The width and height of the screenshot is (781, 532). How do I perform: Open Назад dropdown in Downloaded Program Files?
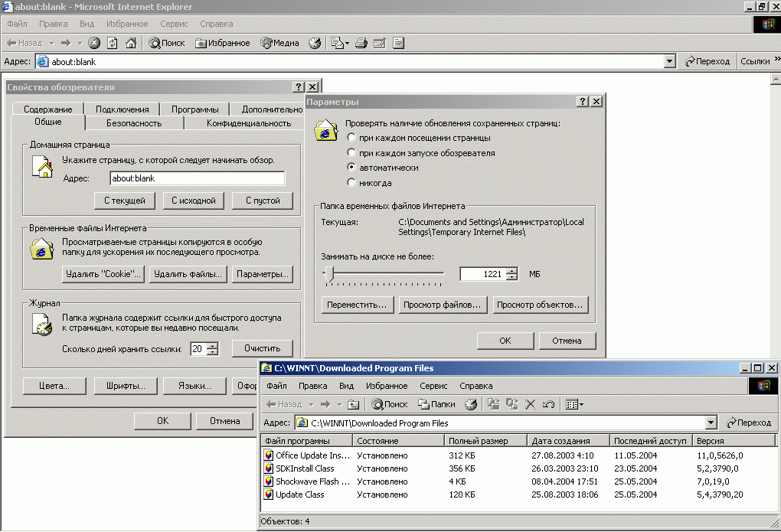click(312, 404)
